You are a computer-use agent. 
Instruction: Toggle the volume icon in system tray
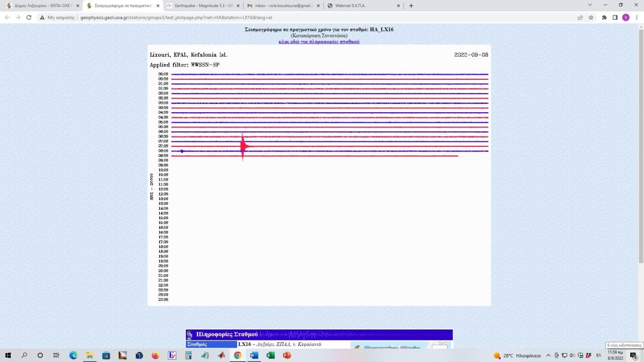pyautogui.click(x=572, y=355)
